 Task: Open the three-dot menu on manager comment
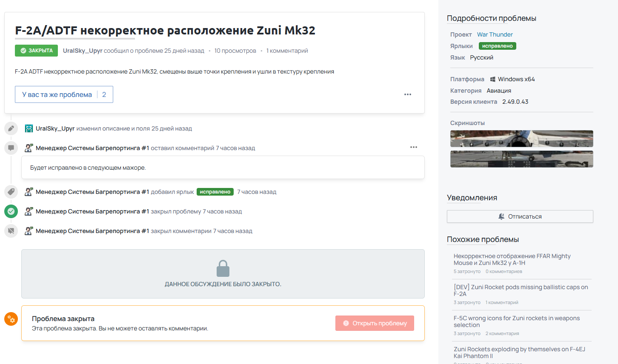413,147
